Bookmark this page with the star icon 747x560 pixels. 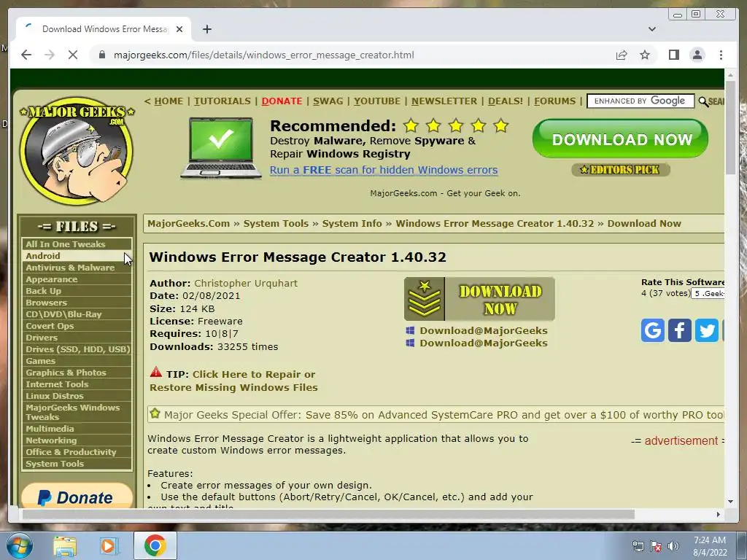645,55
